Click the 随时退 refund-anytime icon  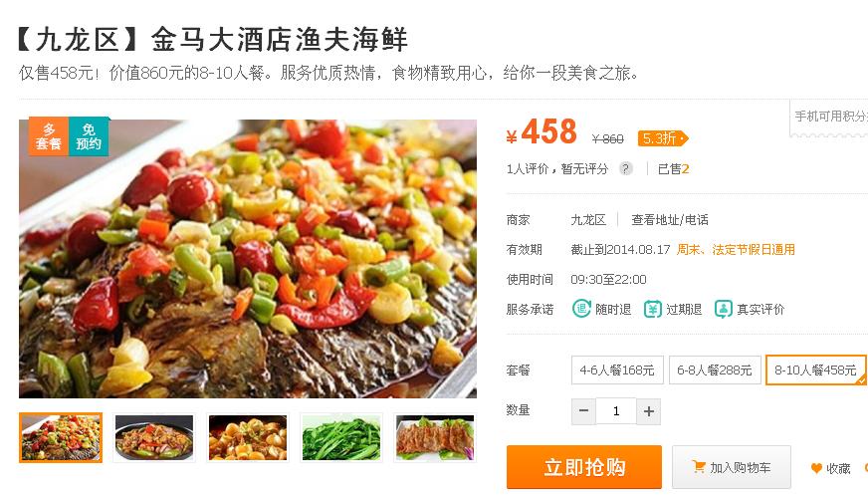click(x=581, y=309)
